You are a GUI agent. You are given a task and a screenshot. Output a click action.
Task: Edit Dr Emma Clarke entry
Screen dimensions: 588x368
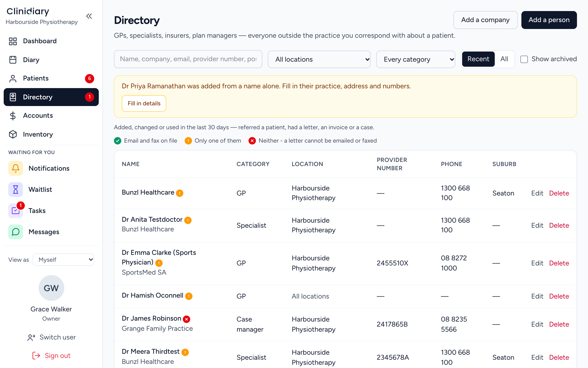pos(537,263)
